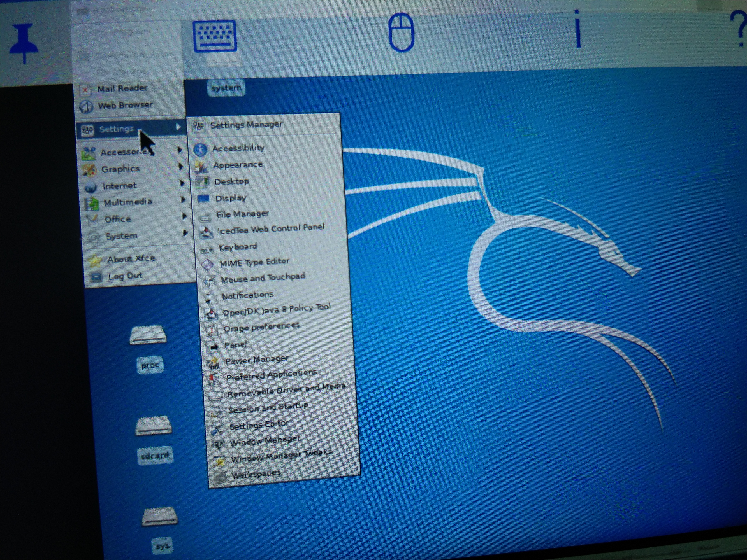
Task: Click the About Xfce entry
Action: [131, 259]
